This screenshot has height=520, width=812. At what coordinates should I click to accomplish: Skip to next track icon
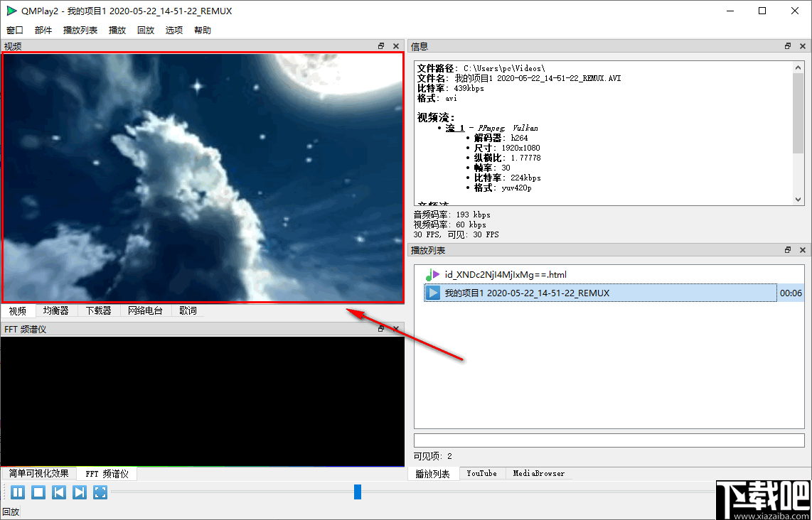click(x=79, y=492)
